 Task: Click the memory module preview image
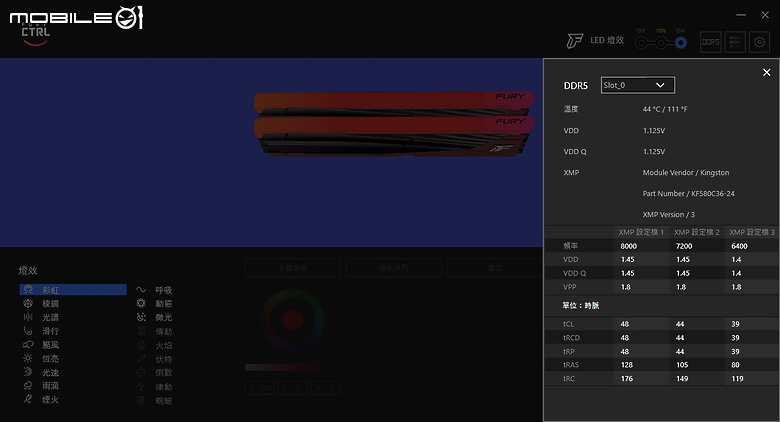[394, 123]
